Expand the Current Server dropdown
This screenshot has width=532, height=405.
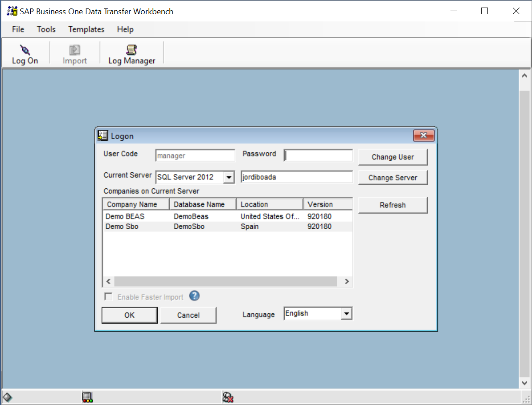point(229,177)
